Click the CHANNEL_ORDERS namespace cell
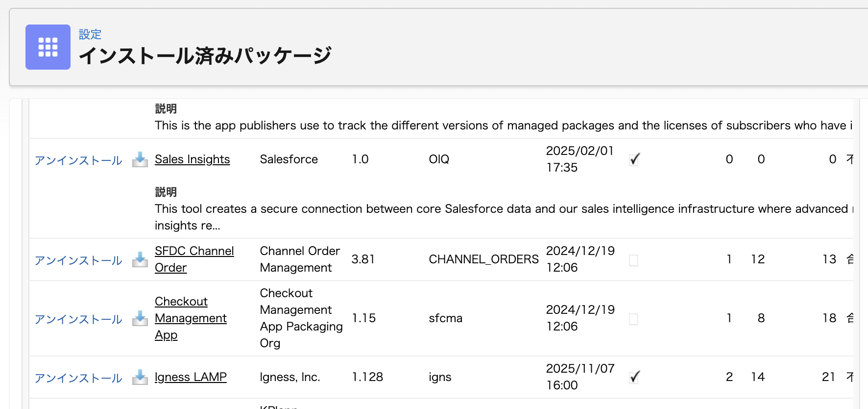This screenshot has height=409, width=868. [x=483, y=259]
